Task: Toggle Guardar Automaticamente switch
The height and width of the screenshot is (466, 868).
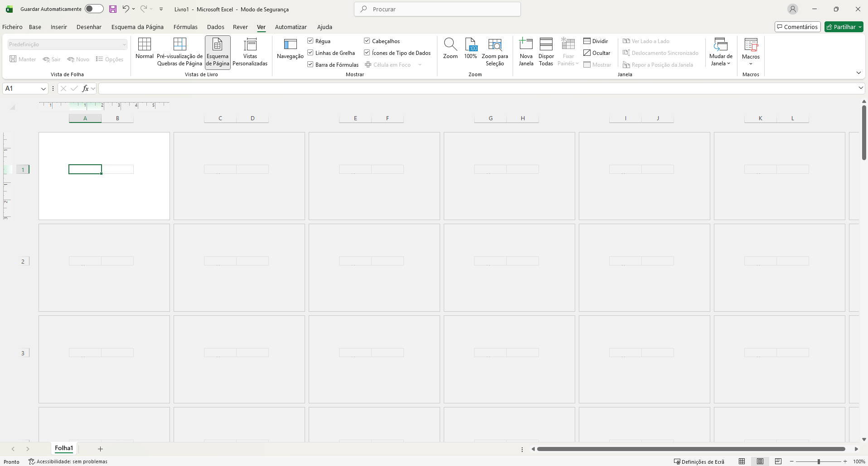Action: point(94,9)
